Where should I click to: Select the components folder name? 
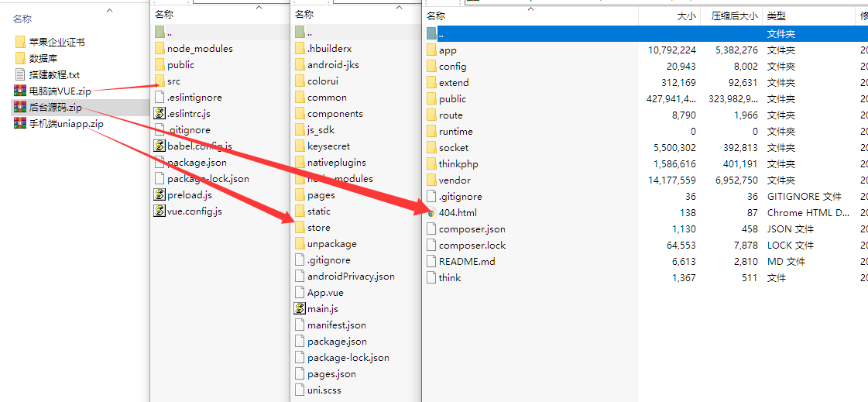click(x=335, y=114)
